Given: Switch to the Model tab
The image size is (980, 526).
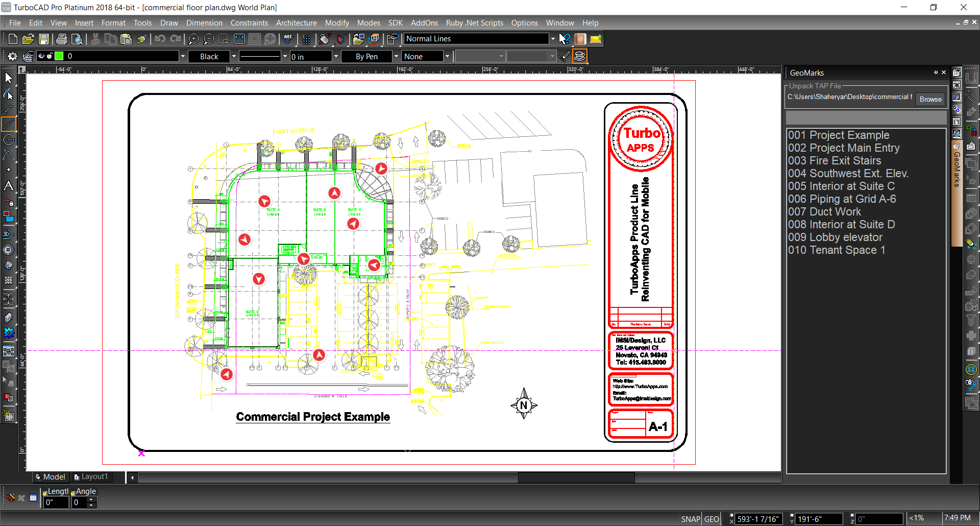Looking at the screenshot, I should pyautogui.click(x=51, y=476).
